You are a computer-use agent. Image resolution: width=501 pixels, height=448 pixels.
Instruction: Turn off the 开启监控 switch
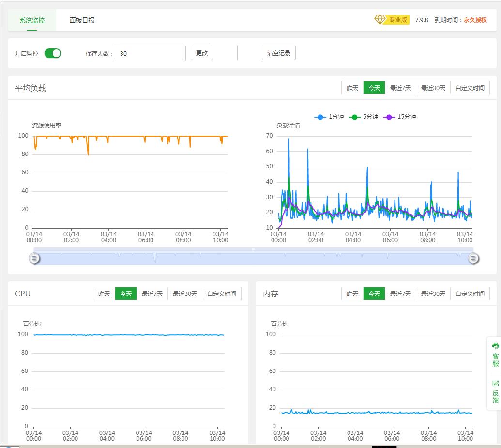pyautogui.click(x=53, y=53)
